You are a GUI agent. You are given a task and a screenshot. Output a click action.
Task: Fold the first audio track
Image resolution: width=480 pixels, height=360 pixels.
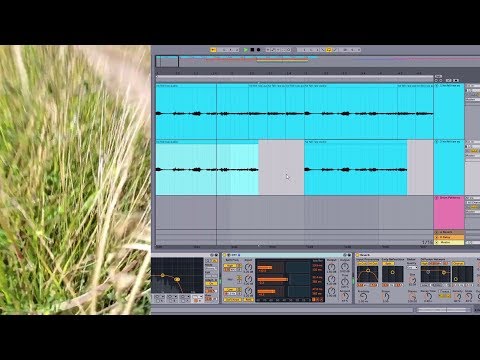click(437, 86)
